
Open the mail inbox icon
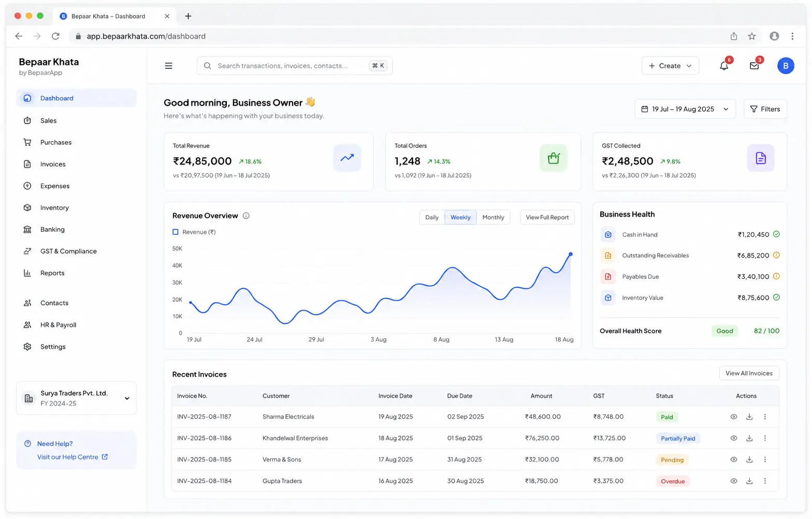point(754,66)
